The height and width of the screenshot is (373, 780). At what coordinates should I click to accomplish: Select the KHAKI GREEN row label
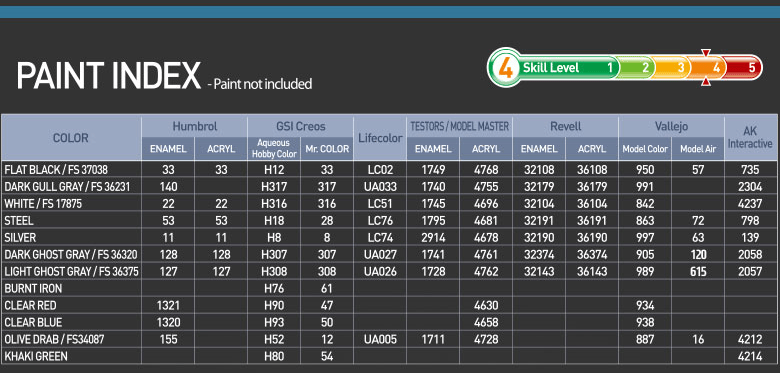36,356
